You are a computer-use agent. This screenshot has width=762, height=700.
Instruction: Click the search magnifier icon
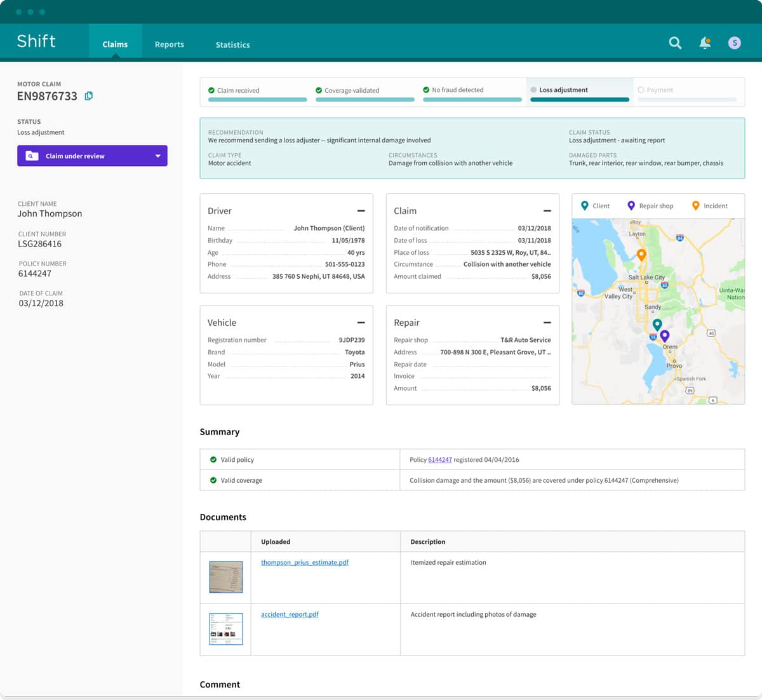[x=675, y=43]
